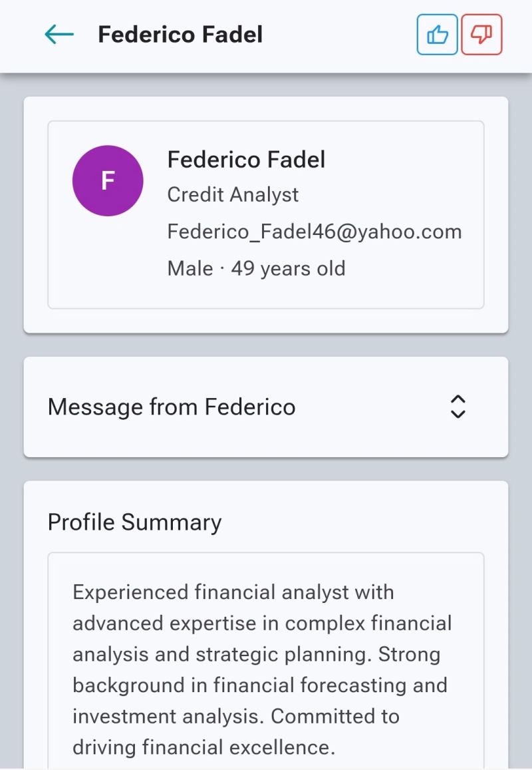
Task: Tap the Credit Analyst job title
Action: [233, 194]
